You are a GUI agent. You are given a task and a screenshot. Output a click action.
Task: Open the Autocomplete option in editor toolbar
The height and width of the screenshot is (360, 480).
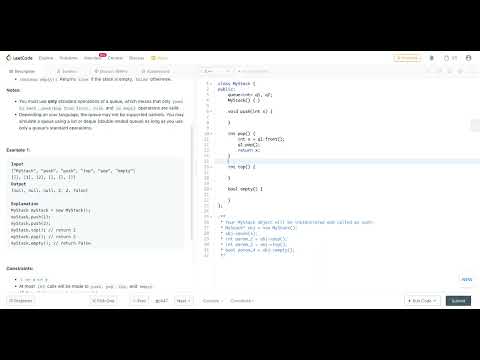click(x=253, y=71)
